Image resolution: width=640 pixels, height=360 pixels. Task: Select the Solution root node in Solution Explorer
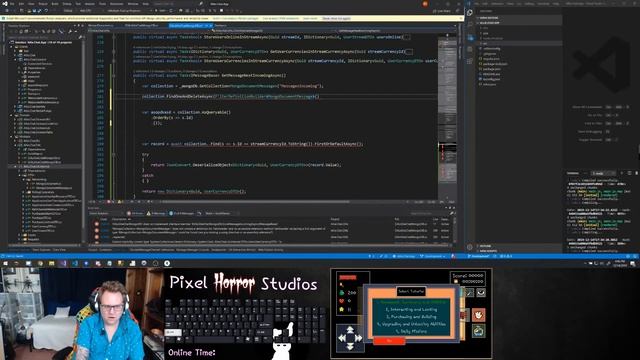tap(43, 42)
